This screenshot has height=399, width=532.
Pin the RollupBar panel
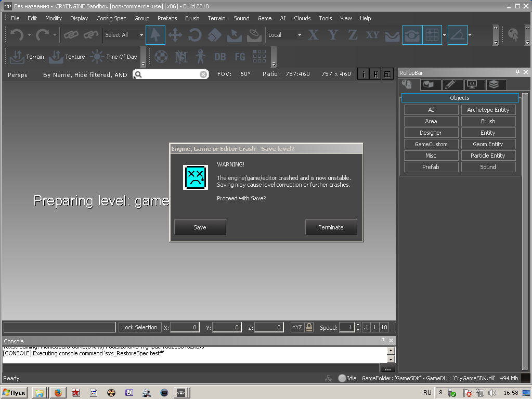click(x=517, y=72)
